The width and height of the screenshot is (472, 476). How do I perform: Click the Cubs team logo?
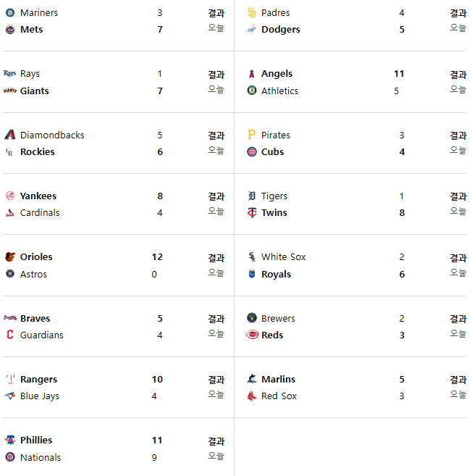pos(252,151)
